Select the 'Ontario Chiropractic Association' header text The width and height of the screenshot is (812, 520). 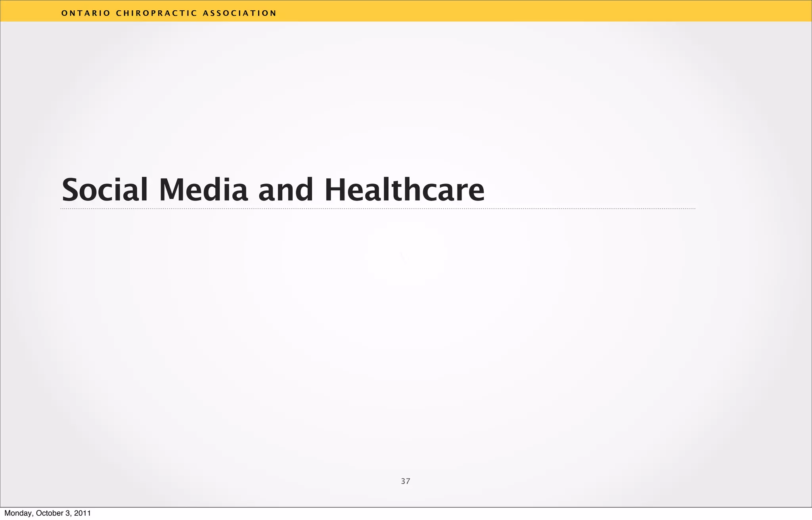click(x=169, y=13)
